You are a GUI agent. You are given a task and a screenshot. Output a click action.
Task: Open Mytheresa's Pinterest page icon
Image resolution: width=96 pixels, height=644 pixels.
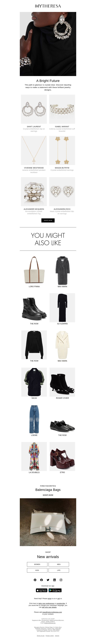tap(35, 580)
